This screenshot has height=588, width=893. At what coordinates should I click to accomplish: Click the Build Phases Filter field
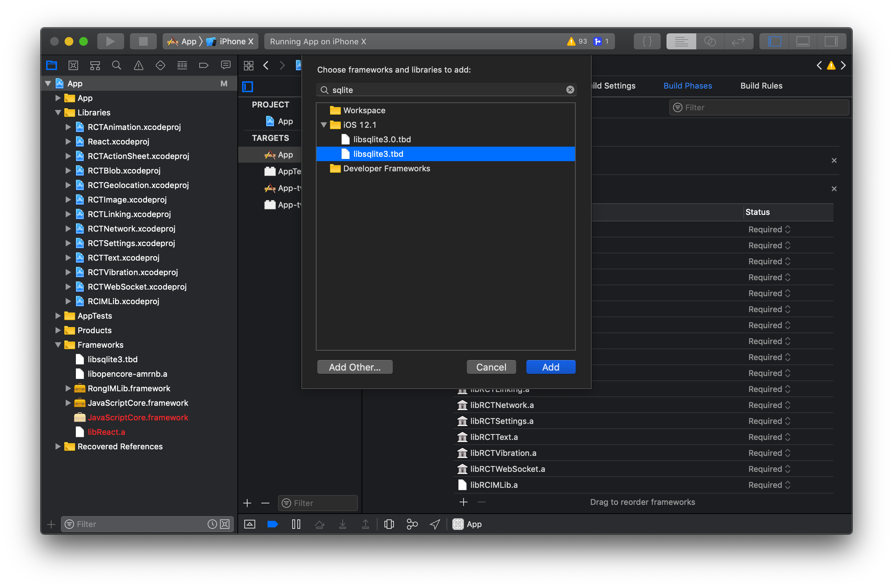pyautogui.click(x=758, y=108)
